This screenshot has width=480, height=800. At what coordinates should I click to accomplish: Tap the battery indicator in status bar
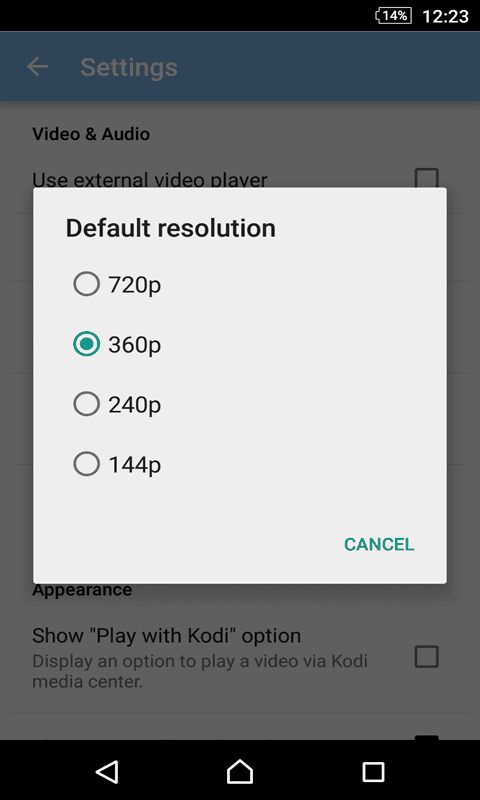pyautogui.click(x=393, y=16)
